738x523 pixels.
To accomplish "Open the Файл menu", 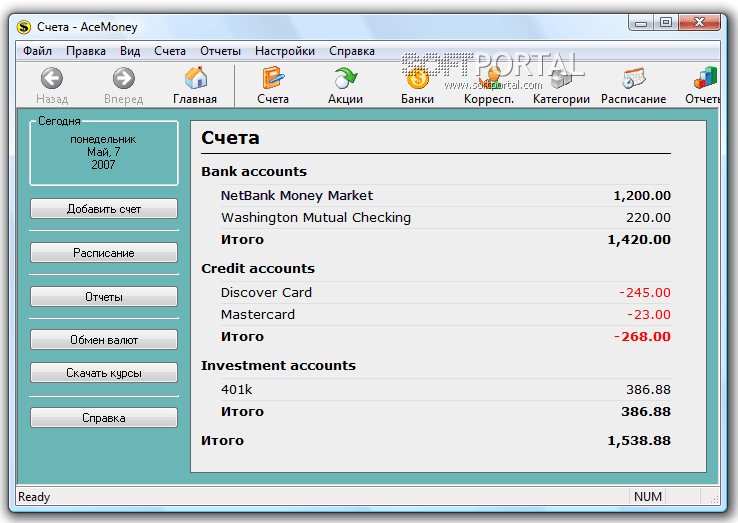I will click(x=37, y=51).
